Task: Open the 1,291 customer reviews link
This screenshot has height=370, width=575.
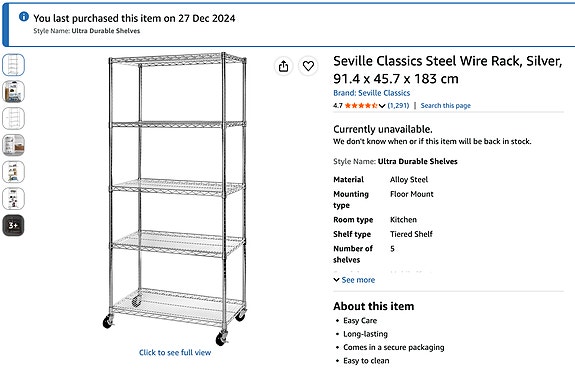Action: [398, 106]
